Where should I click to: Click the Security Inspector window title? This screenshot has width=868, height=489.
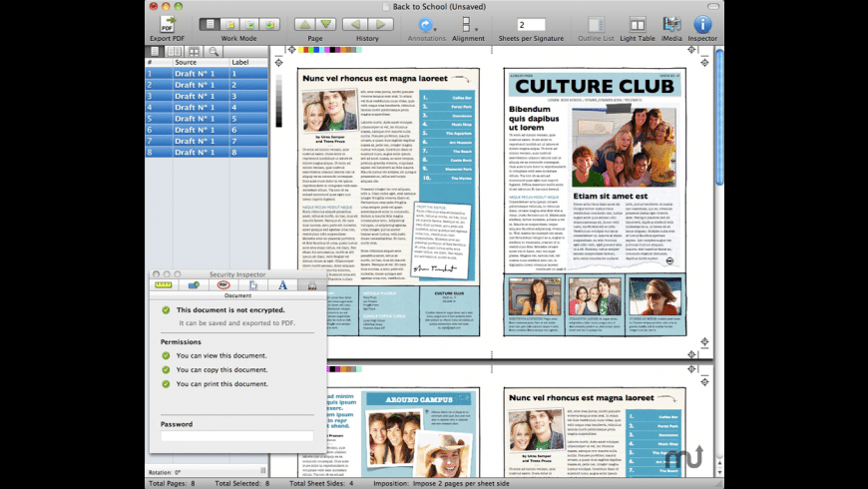coord(237,274)
